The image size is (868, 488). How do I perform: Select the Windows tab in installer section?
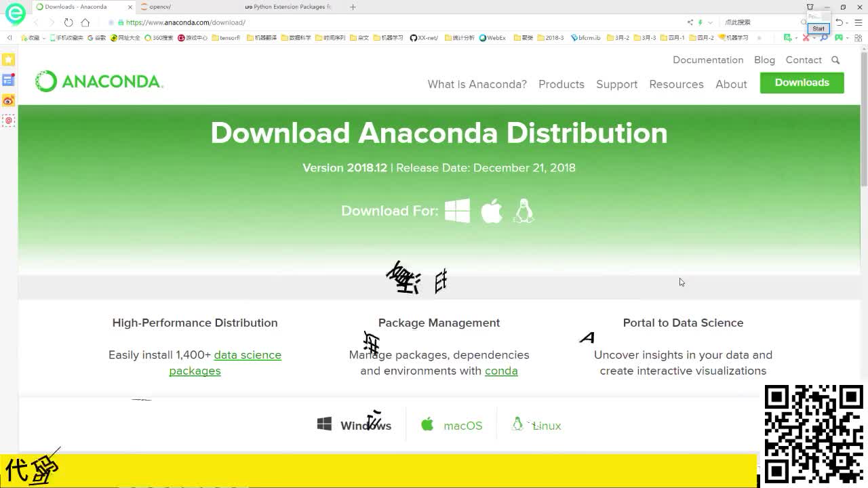point(354,426)
